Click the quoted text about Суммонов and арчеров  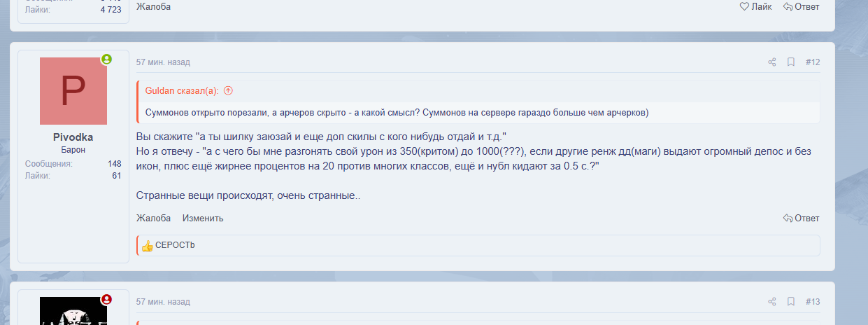[x=397, y=112]
